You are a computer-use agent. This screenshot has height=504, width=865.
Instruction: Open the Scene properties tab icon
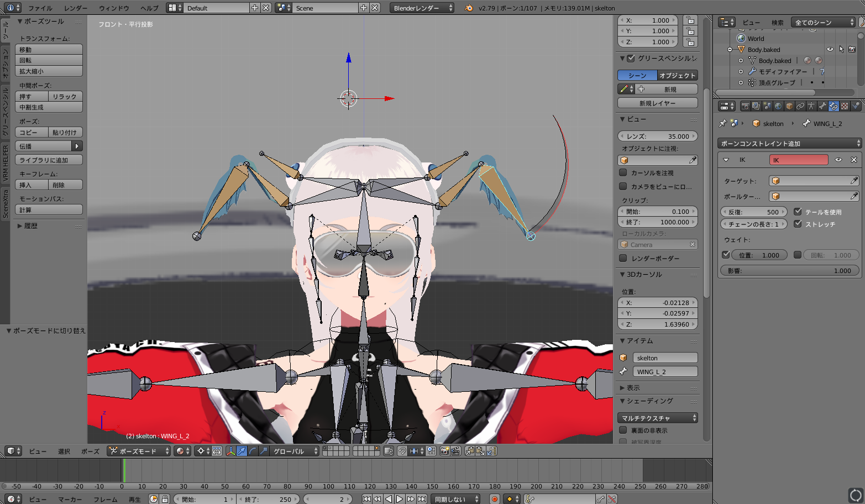pyautogui.click(x=767, y=106)
